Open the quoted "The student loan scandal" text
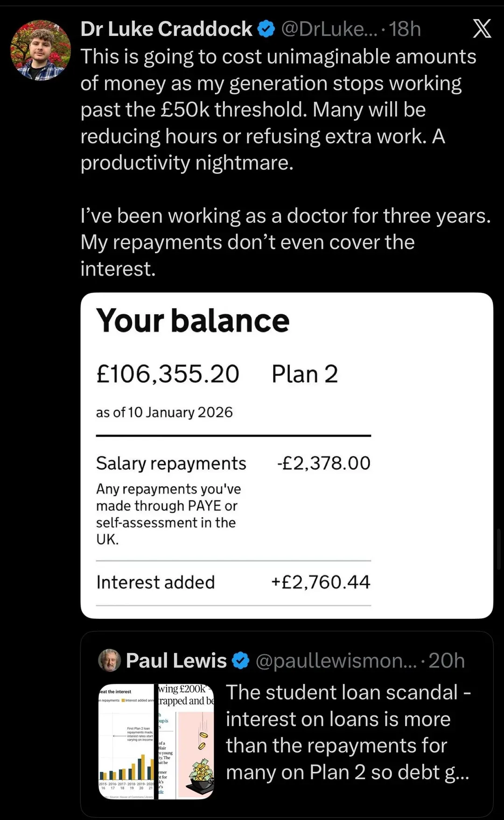This screenshot has height=820, width=504. click(x=348, y=732)
